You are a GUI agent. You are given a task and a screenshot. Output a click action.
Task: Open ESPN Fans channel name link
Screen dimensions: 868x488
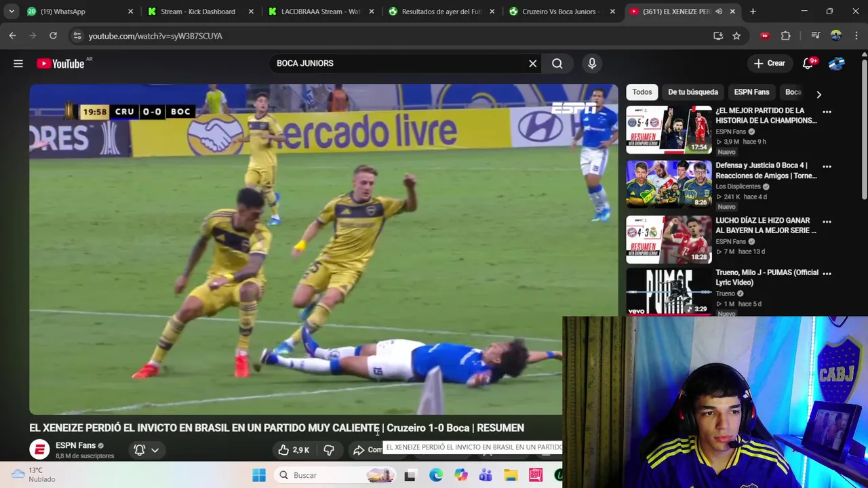75,445
